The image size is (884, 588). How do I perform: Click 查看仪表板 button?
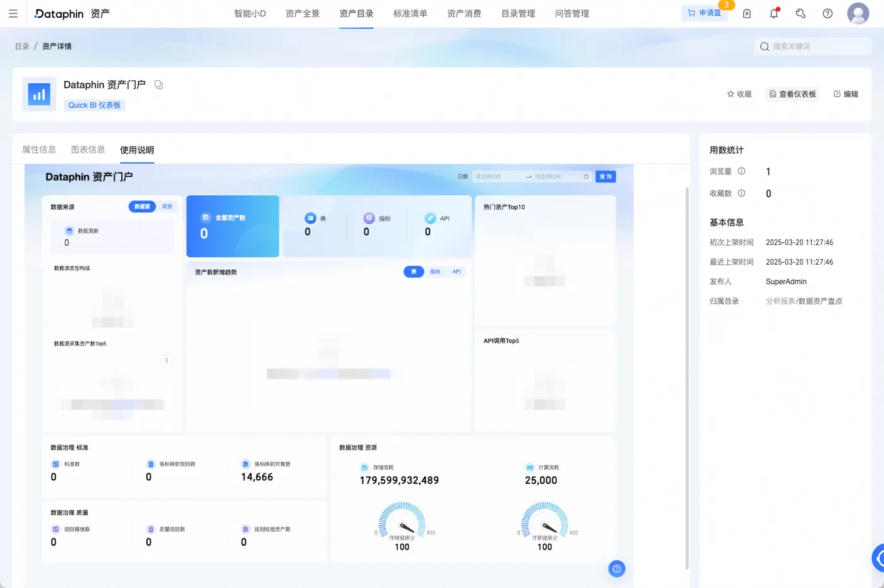(x=792, y=94)
